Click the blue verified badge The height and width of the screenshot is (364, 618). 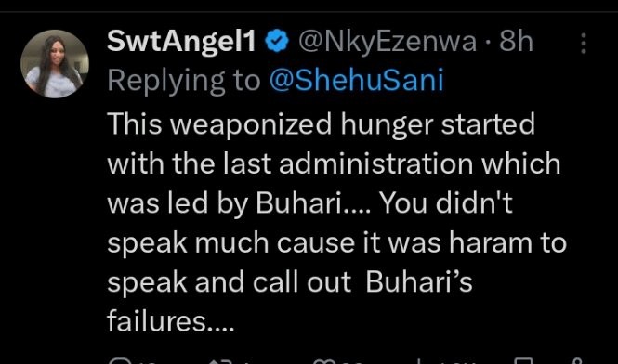pyautogui.click(x=278, y=41)
